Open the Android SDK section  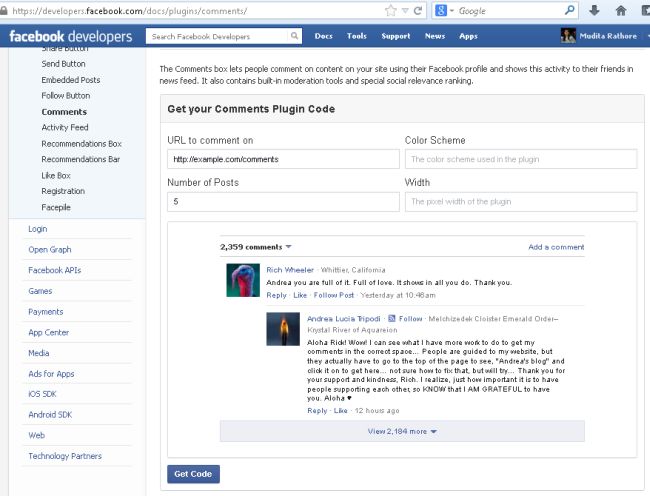tap(50, 415)
